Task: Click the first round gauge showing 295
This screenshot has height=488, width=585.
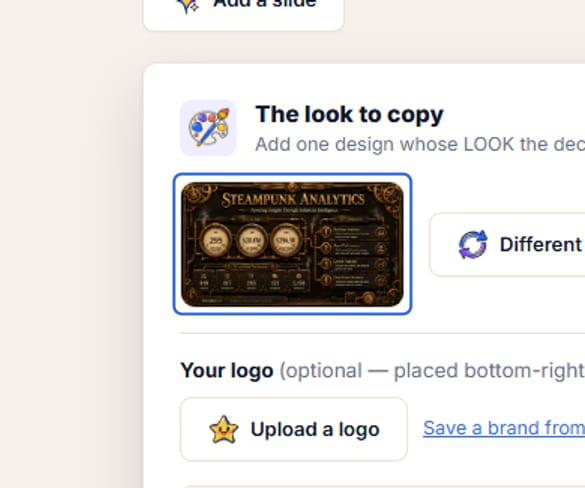Action: (216, 240)
